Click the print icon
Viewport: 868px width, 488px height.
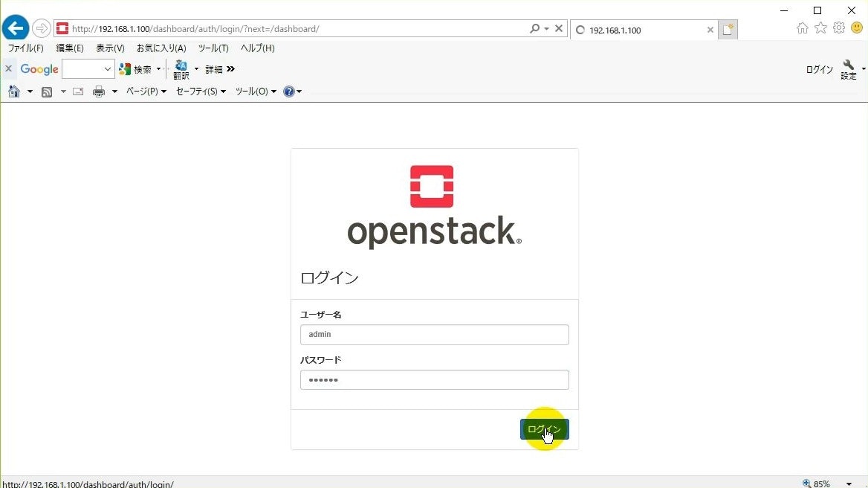tap(99, 91)
